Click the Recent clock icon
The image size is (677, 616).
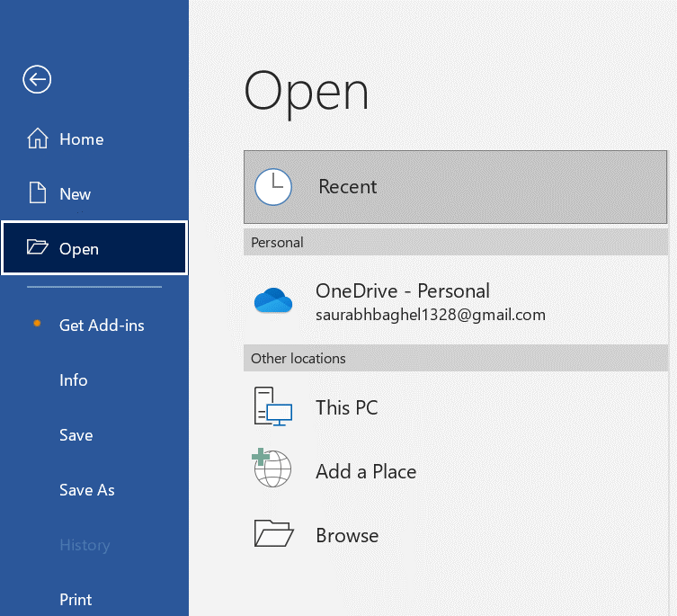pos(273,187)
